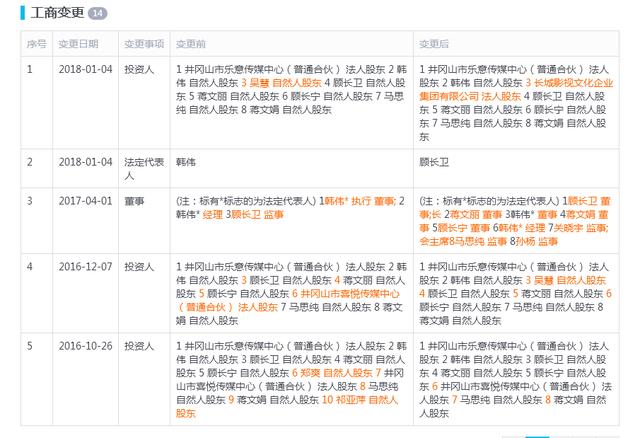Click highlighted 长城影视文化企业集团有限公司 in row 1 变更后
This screenshot has width=640, height=438.
[x=516, y=89]
